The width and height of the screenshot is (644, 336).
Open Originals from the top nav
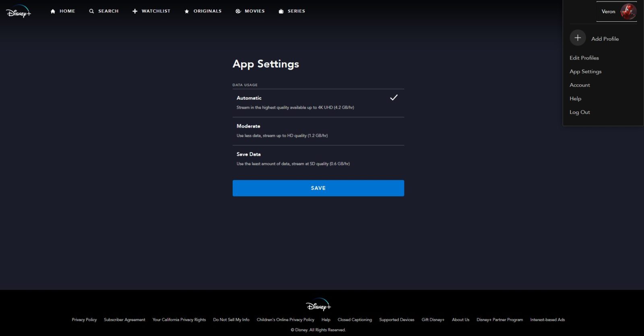pos(203,11)
